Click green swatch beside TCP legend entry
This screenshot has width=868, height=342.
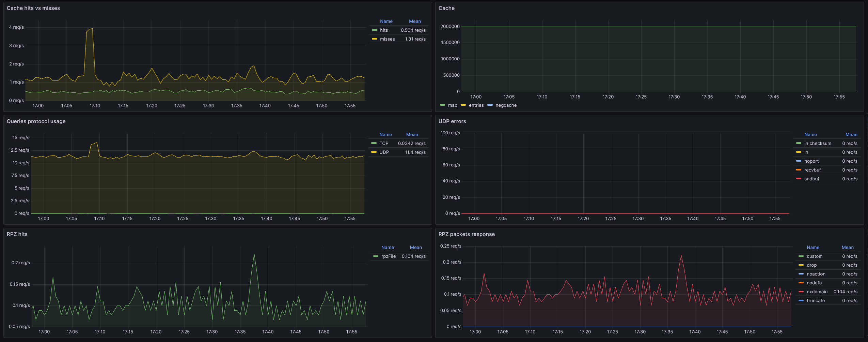pos(374,144)
